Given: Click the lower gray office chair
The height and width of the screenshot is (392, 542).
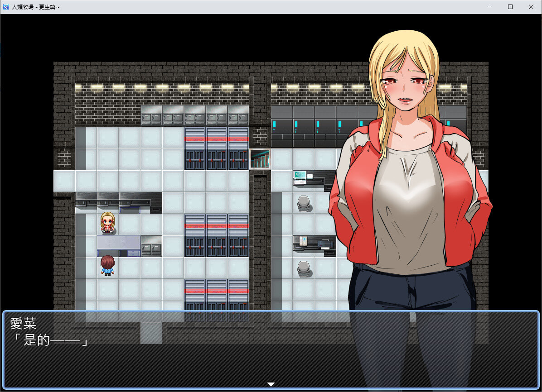Looking at the screenshot, I should coord(303,268).
